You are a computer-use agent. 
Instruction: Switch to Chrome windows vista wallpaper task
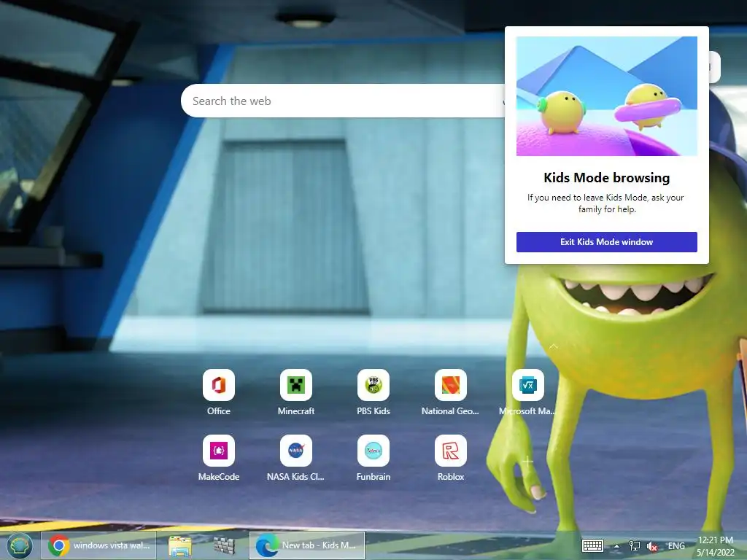click(x=98, y=545)
